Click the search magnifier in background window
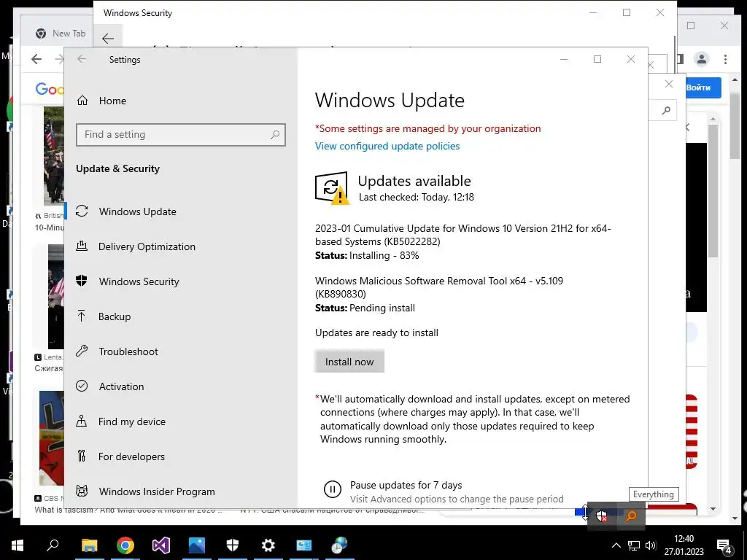Screen dimensions: 747x560 (667, 111)
